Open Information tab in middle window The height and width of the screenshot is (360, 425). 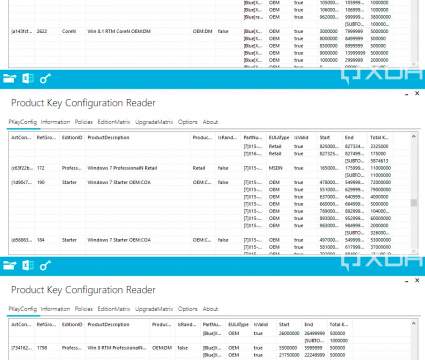(x=55, y=122)
